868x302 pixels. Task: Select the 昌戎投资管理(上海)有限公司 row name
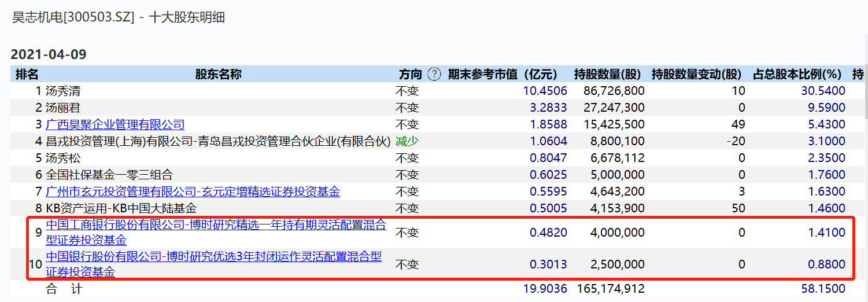point(218,141)
